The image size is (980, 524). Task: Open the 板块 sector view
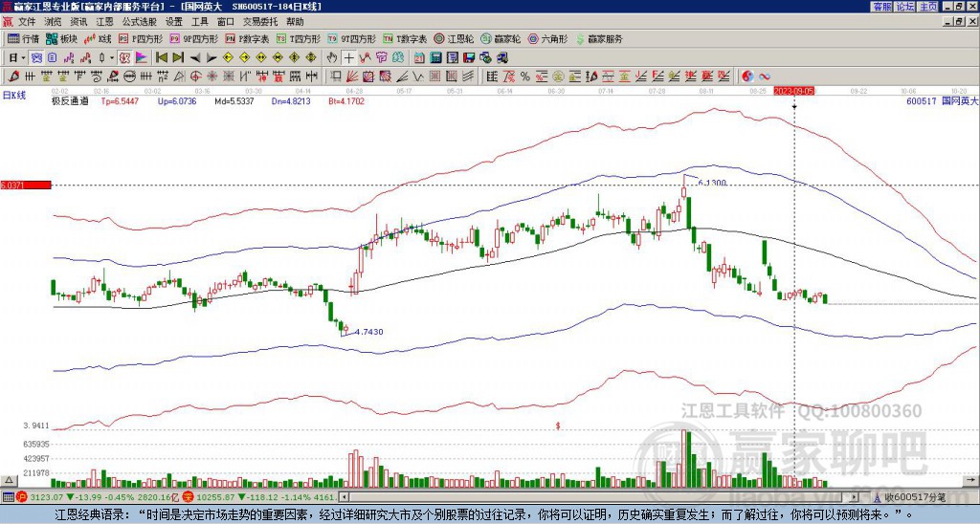coord(61,38)
